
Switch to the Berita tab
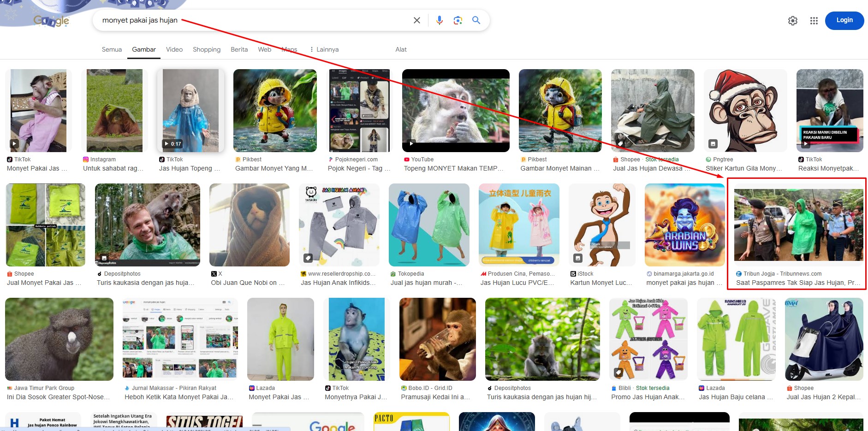(x=239, y=49)
